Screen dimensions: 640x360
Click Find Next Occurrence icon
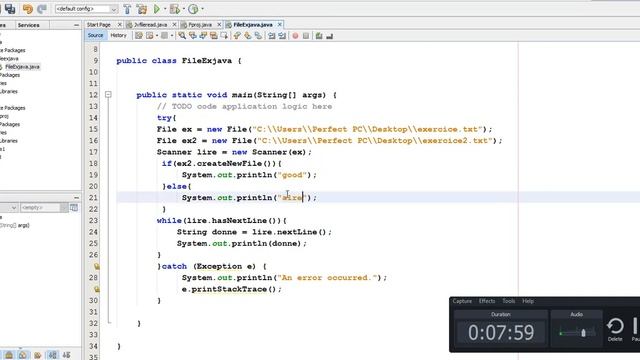pyautogui.click(x=203, y=36)
